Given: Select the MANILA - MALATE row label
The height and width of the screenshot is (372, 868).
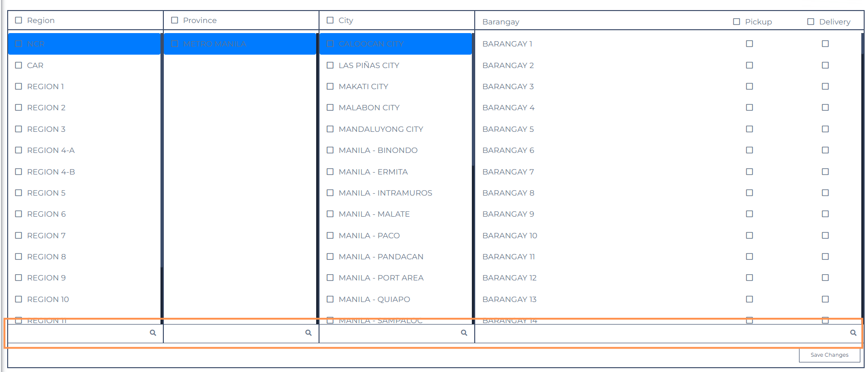Looking at the screenshot, I should 374,214.
